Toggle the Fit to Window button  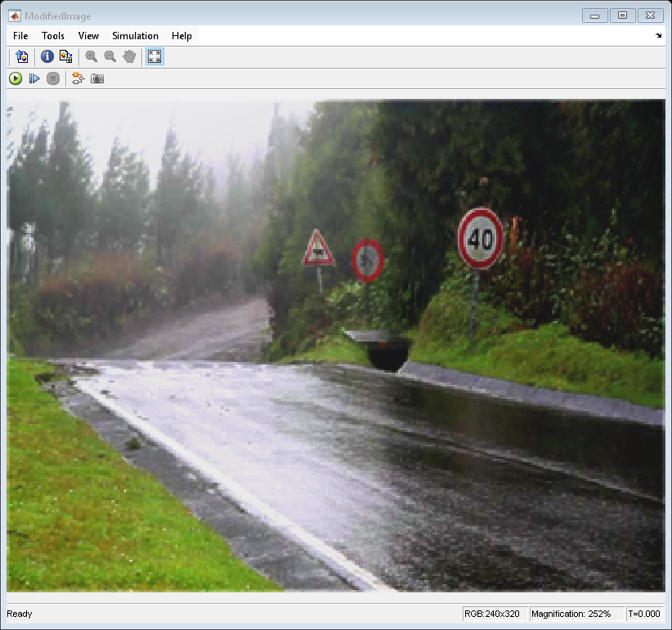[x=155, y=56]
